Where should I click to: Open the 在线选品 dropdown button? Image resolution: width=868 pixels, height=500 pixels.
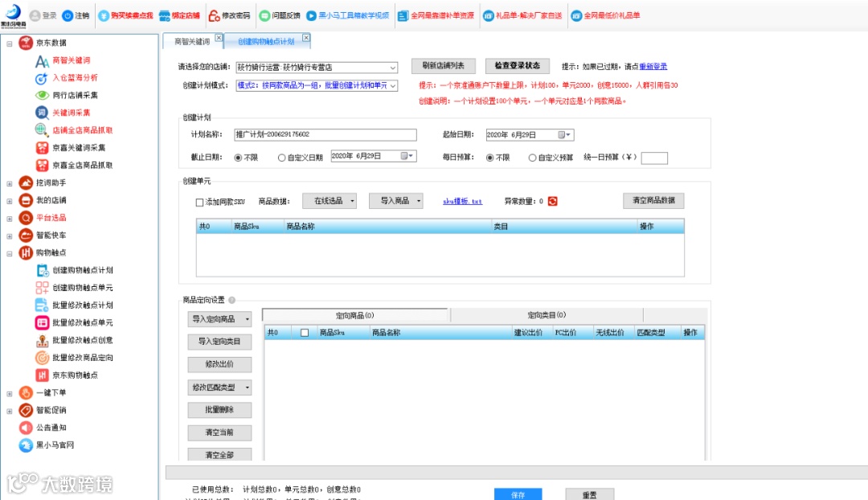pos(330,201)
